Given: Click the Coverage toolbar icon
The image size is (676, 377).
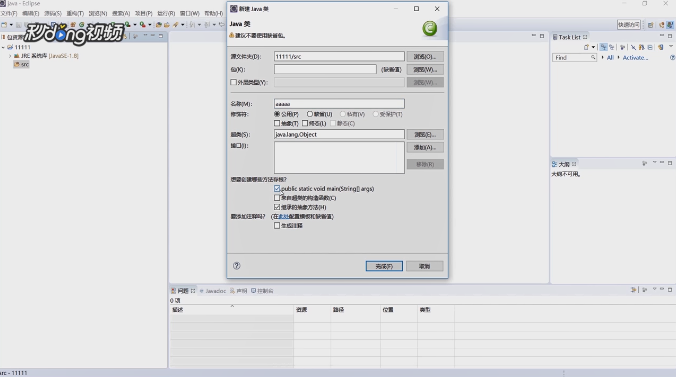Looking at the screenshot, I should 128,25.
